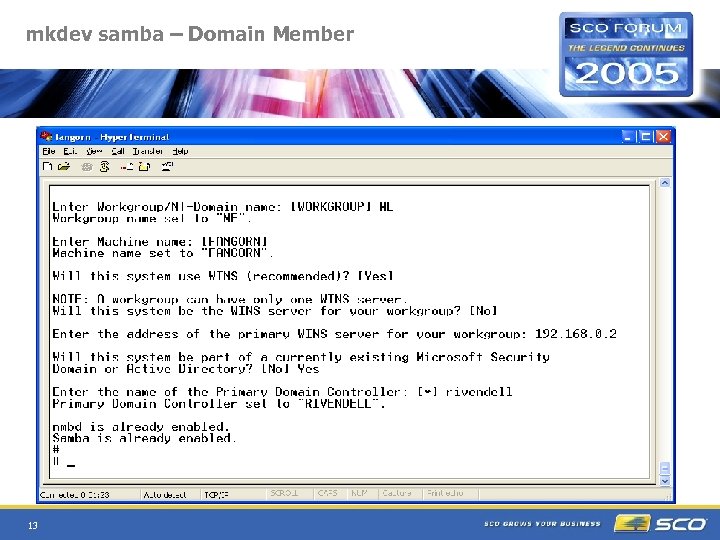
Task: Click the New connection toolbar icon
Action: 47,167
